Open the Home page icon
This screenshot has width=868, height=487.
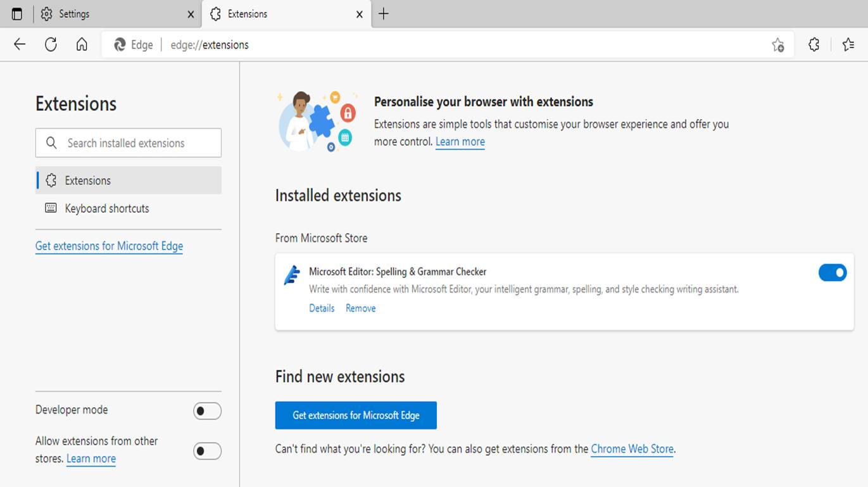coord(82,44)
